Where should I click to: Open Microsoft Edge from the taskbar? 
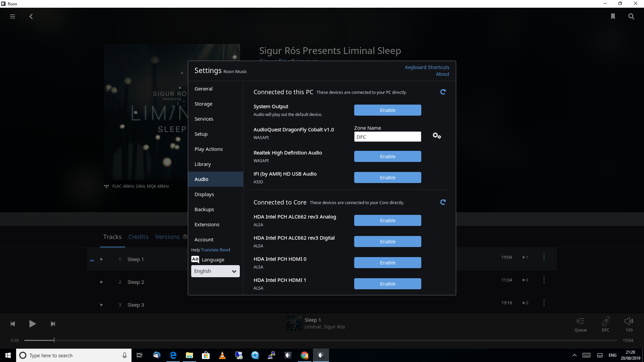173,355
